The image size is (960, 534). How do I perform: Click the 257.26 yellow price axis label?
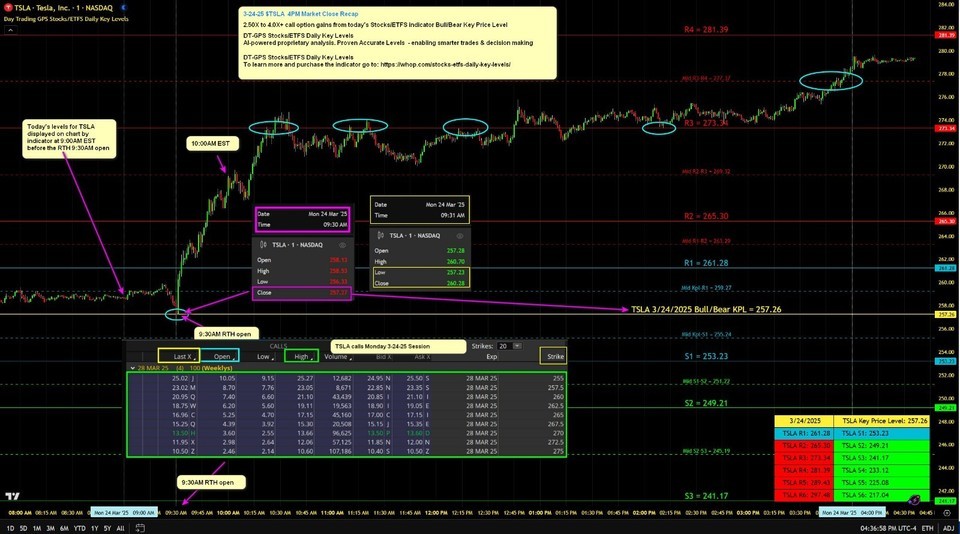click(946, 314)
